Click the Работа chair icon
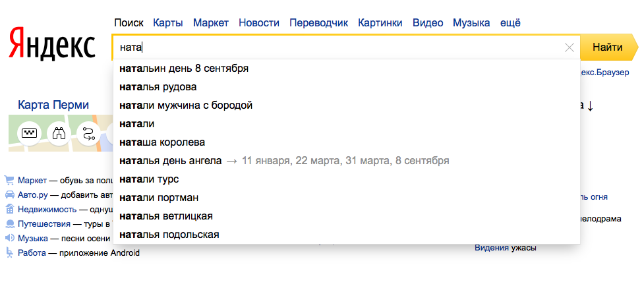This screenshot has width=644, height=294. click(9, 253)
